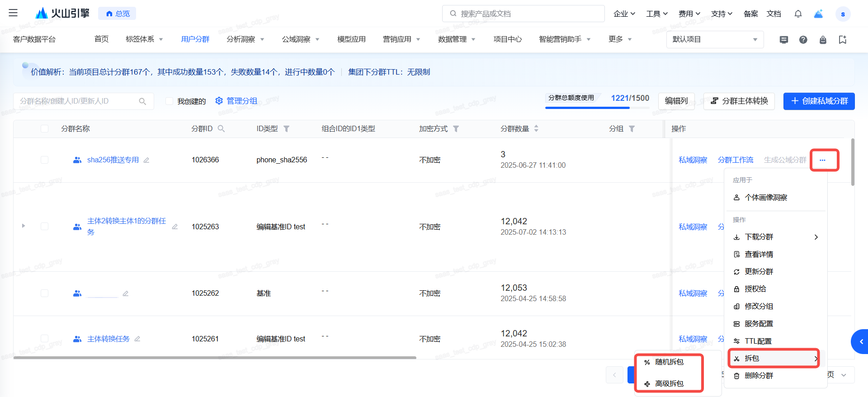868x397 pixels.
Task: Click the help question mark icon
Action: pos(803,40)
